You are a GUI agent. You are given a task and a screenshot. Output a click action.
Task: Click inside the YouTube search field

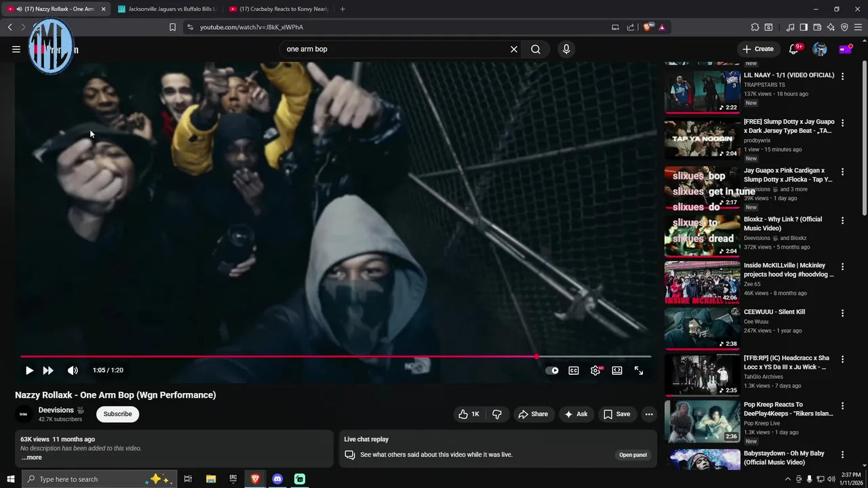[397, 49]
